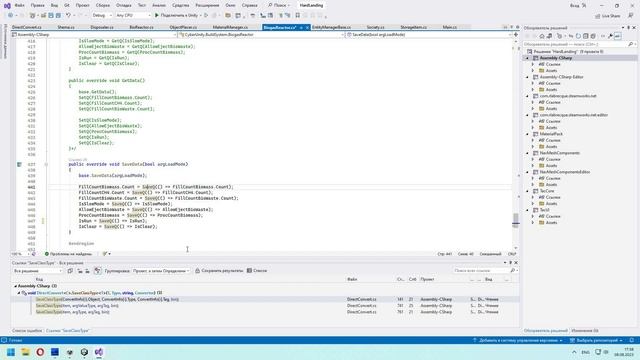Click the Refresh icon in Solution Explorer toolbar
Image resolution: width=640 pixels, height=360 pixels.
tap(578, 36)
